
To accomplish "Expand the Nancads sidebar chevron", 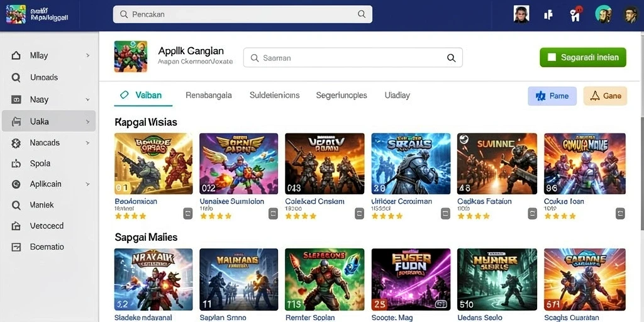I will point(87,143).
